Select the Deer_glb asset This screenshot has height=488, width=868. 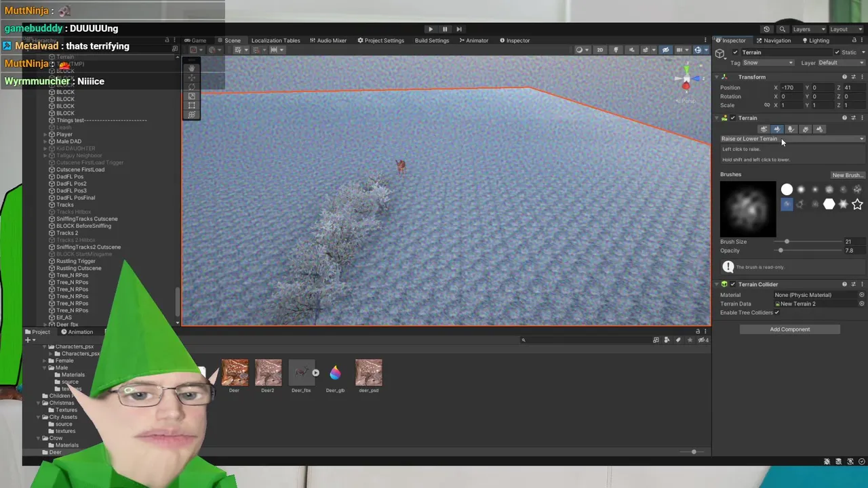click(335, 377)
